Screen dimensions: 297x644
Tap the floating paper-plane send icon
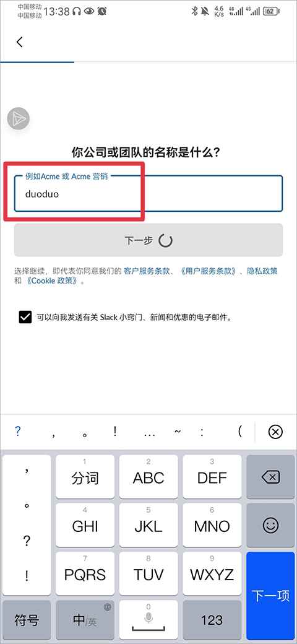19,119
